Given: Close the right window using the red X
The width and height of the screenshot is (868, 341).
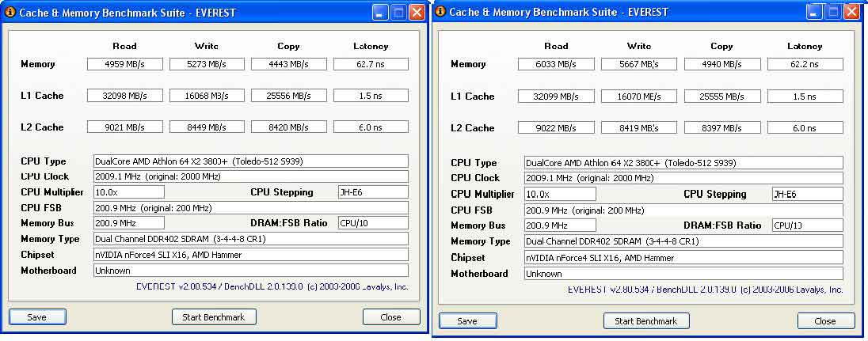Looking at the screenshot, I should point(851,12).
